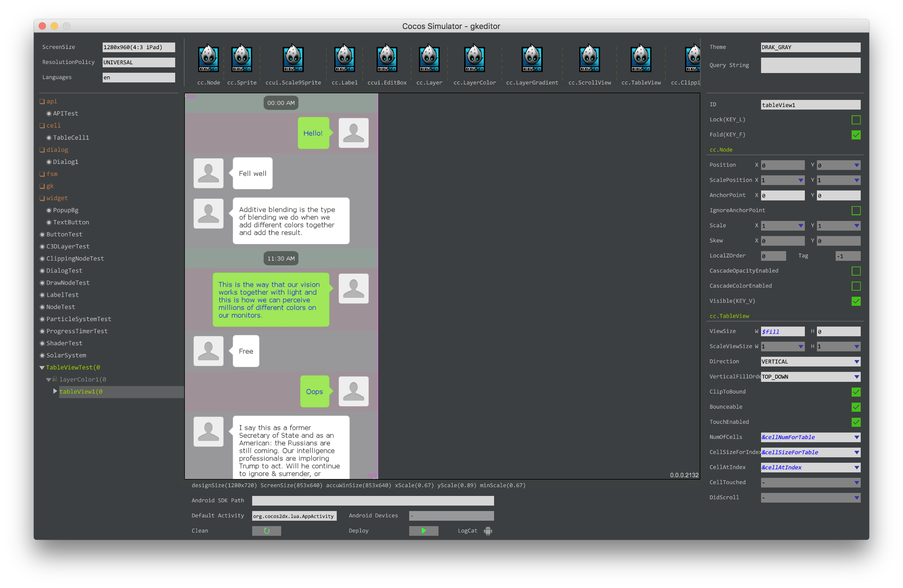
Task: Open the ShaderTest tree entry
Action: coord(64,343)
